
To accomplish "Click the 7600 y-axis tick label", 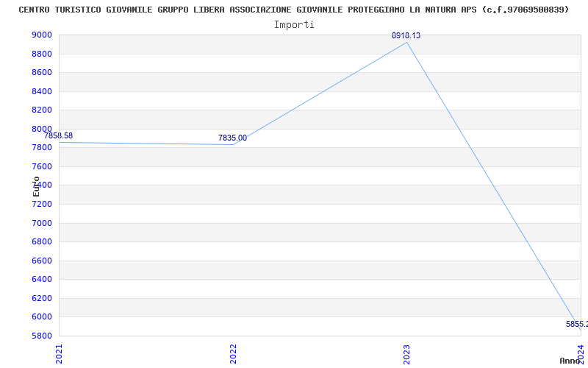I will pos(42,166).
